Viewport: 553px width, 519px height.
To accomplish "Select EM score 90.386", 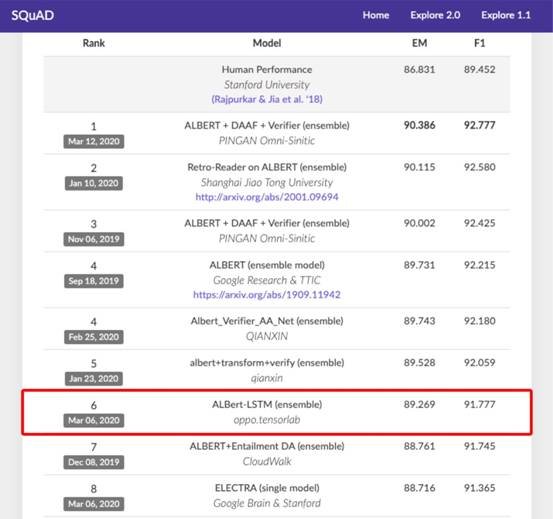I will pyautogui.click(x=419, y=126).
